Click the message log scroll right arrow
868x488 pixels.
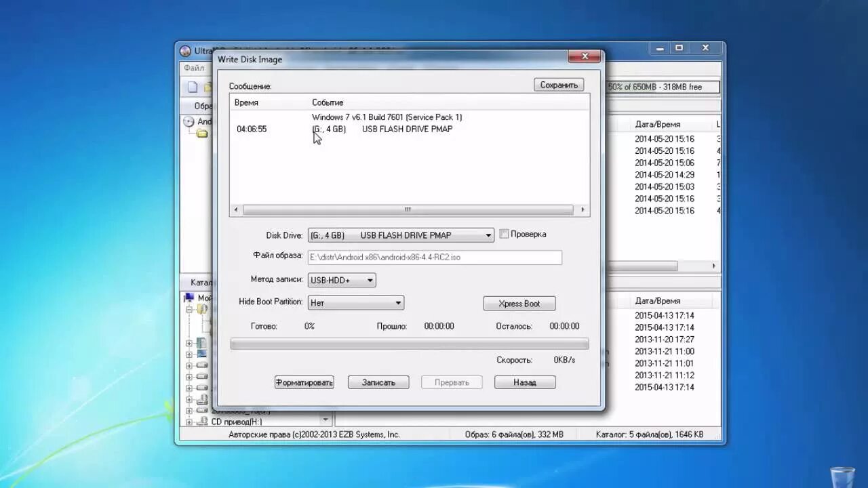(x=583, y=210)
